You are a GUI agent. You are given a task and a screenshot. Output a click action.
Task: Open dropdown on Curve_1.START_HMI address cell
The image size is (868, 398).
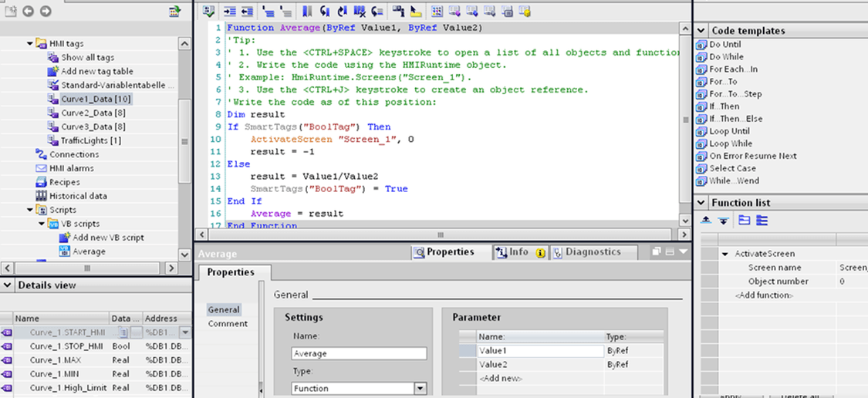point(185,332)
